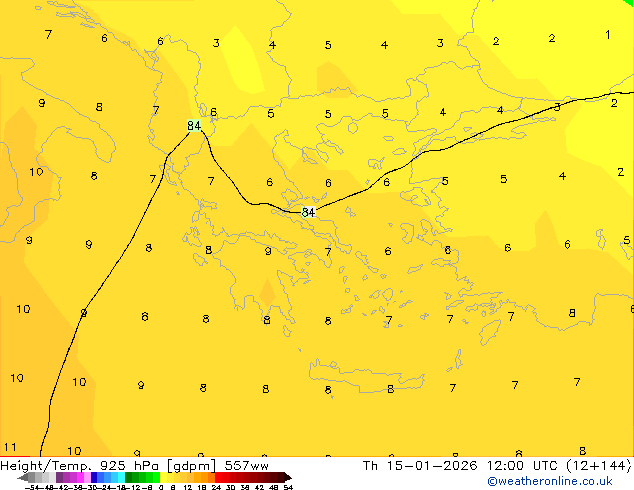Select the center 84 contour label

[309, 212]
